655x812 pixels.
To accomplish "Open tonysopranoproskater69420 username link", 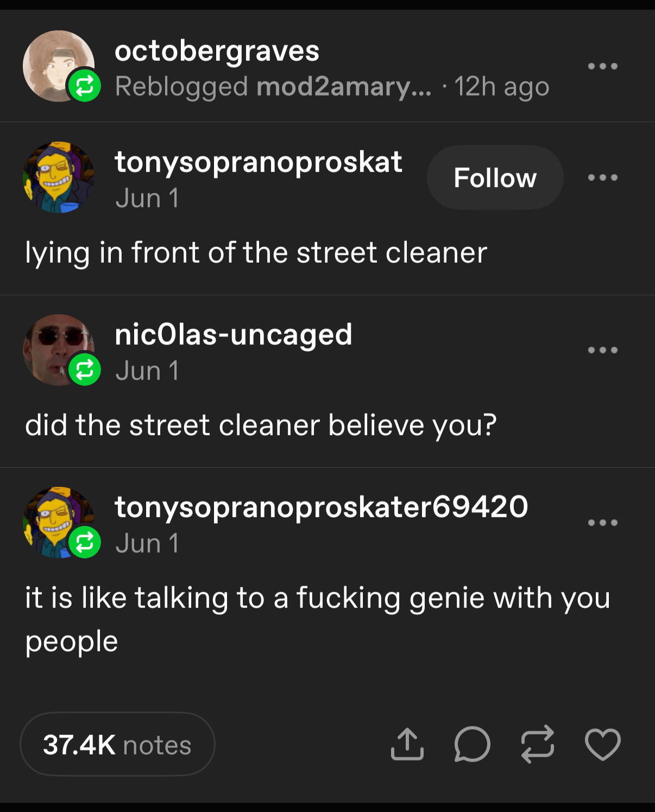I will tap(321, 507).
